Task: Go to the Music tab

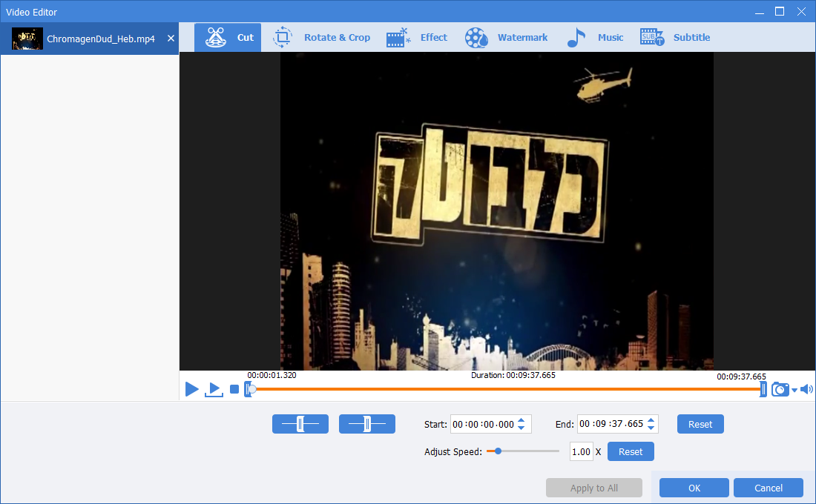Action: [595, 38]
